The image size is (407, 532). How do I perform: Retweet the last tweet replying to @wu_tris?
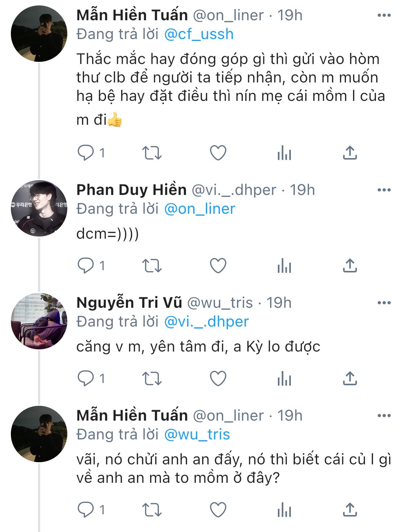[152, 510]
